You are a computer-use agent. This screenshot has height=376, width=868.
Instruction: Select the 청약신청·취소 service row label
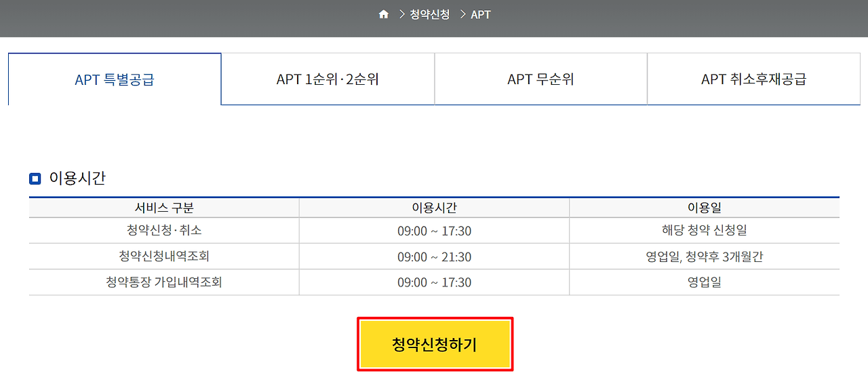164,231
